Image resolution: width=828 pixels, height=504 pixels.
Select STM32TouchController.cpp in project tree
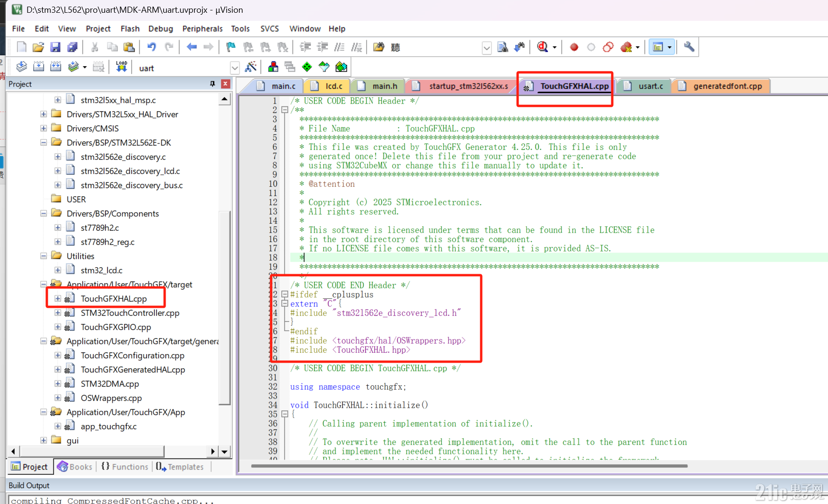click(130, 313)
